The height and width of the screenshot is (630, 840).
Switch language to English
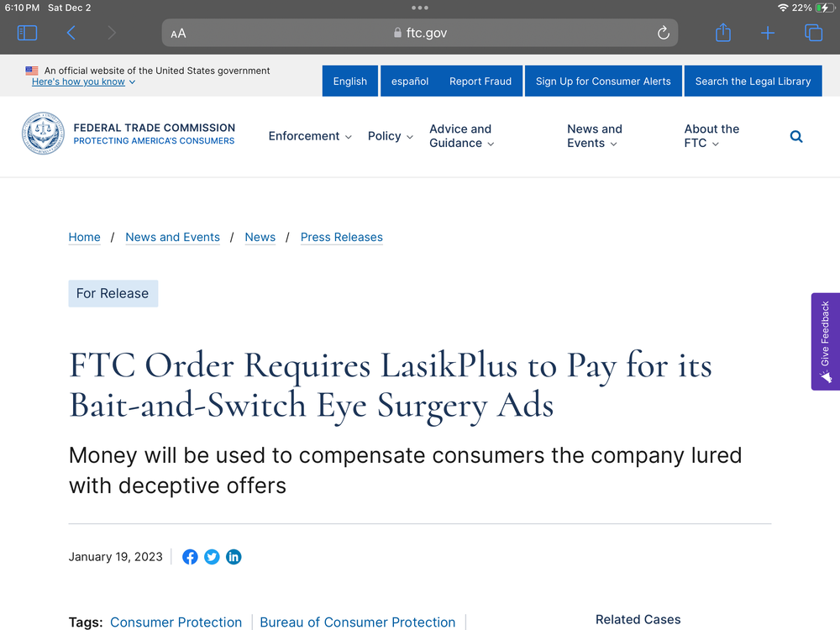[x=349, y=81]
